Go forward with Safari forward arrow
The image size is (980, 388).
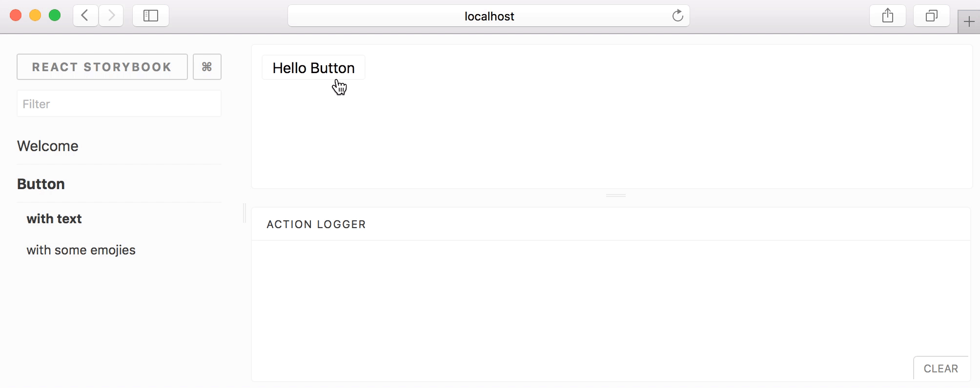[x=111, y=16]
